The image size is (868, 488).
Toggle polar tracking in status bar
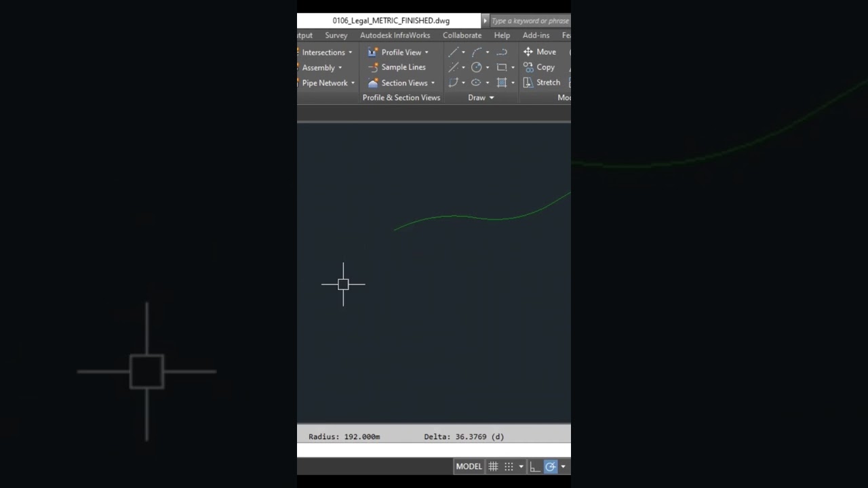pyautogui.click(x=550, y=466)
